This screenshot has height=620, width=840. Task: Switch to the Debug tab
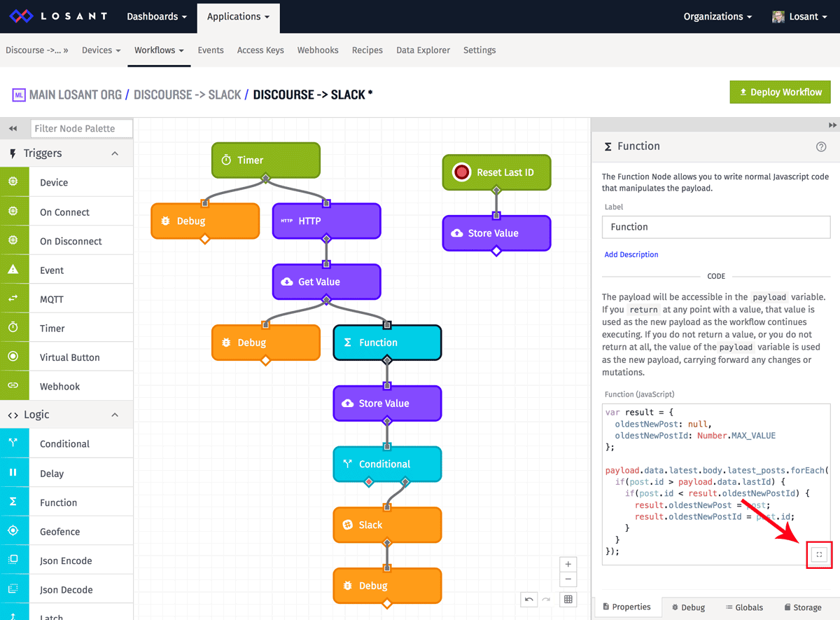tap(688, 607)
